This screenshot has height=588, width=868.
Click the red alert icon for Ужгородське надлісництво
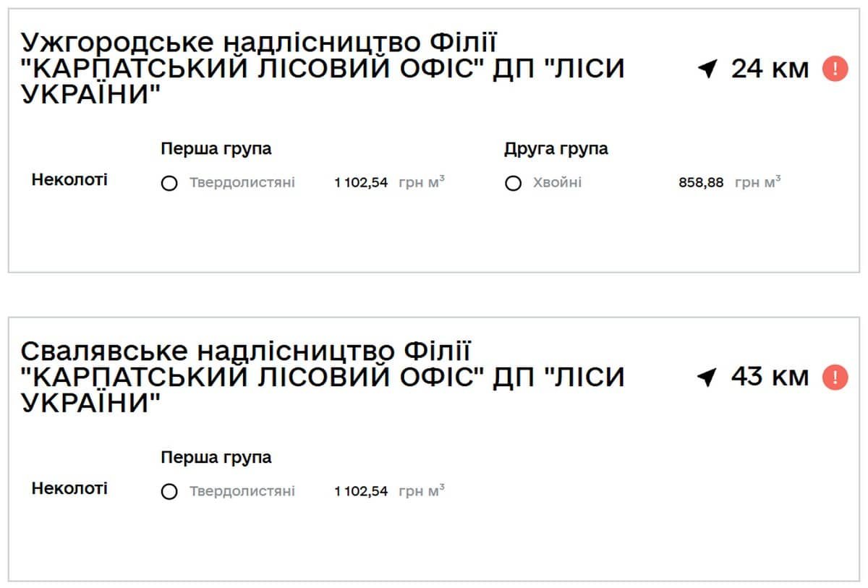[x=835, y=69]
